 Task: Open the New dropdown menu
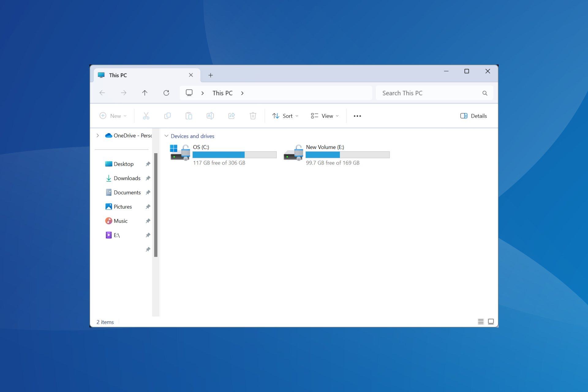pos(113,116)
